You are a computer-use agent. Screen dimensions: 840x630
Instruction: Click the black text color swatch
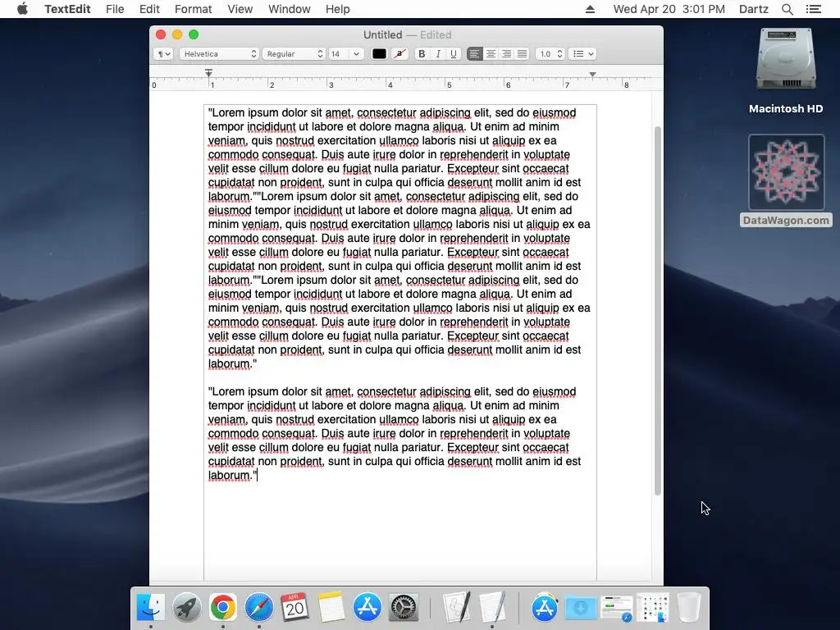click(379, 53)
